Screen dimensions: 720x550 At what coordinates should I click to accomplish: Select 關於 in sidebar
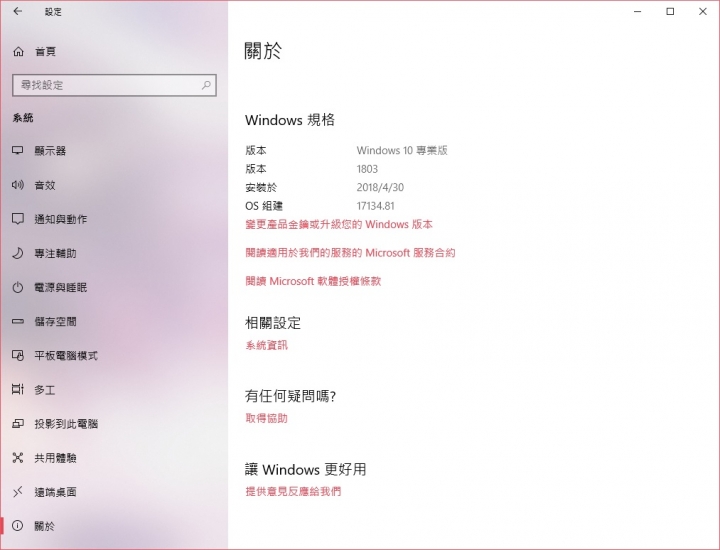[x=45, y=526]
